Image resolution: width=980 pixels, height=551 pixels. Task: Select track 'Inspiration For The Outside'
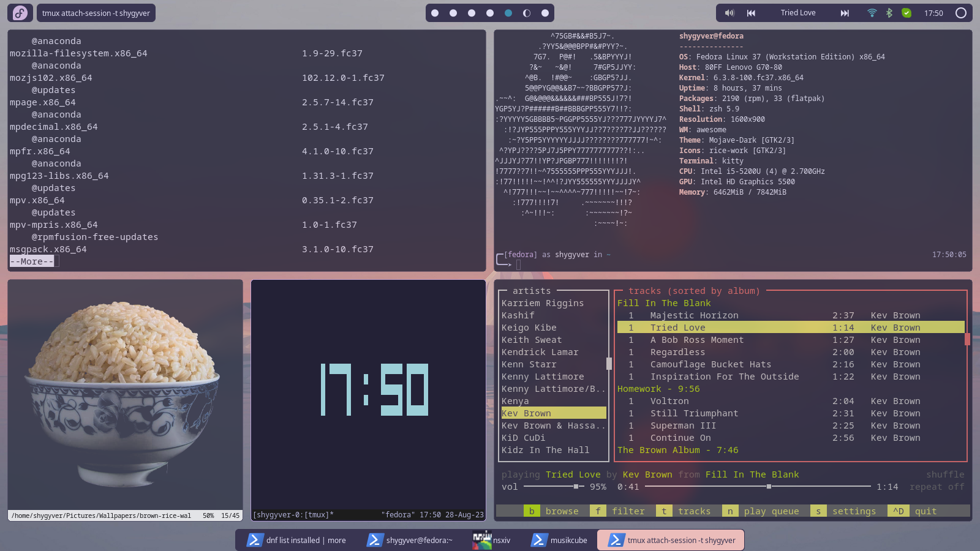click(x=791, y=377)
